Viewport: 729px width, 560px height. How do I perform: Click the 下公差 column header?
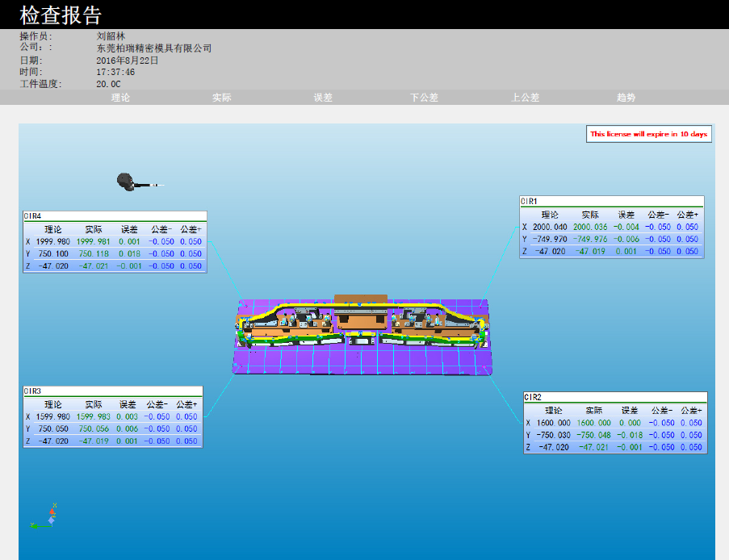[x=424, y=98]
